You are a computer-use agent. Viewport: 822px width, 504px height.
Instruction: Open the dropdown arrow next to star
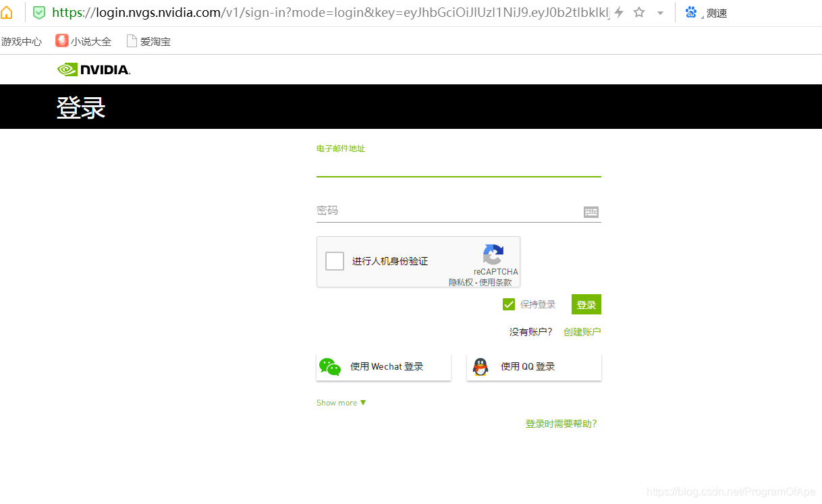[660, 13]
